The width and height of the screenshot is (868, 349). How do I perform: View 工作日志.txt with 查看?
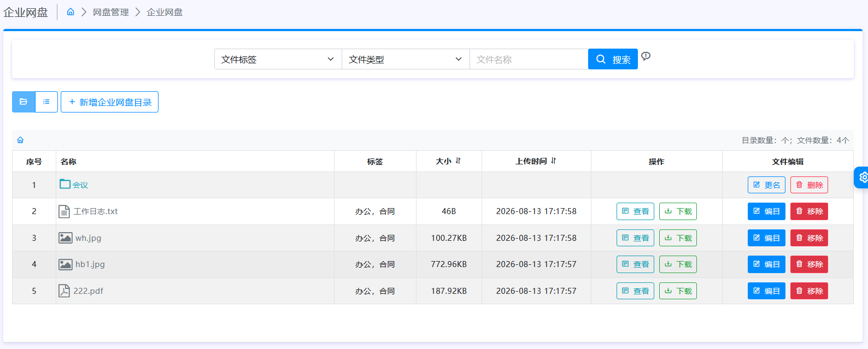[635, 211]
